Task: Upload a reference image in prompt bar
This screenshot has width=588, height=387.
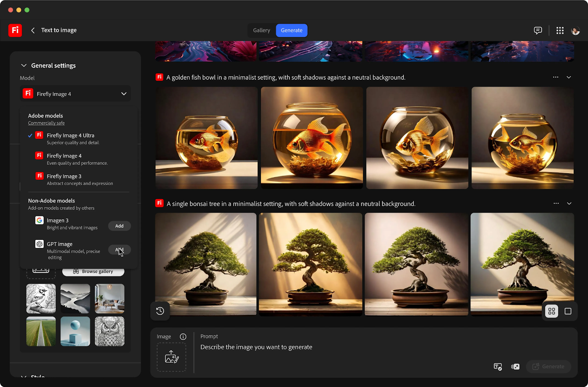Action: click(x=172, y=357)
